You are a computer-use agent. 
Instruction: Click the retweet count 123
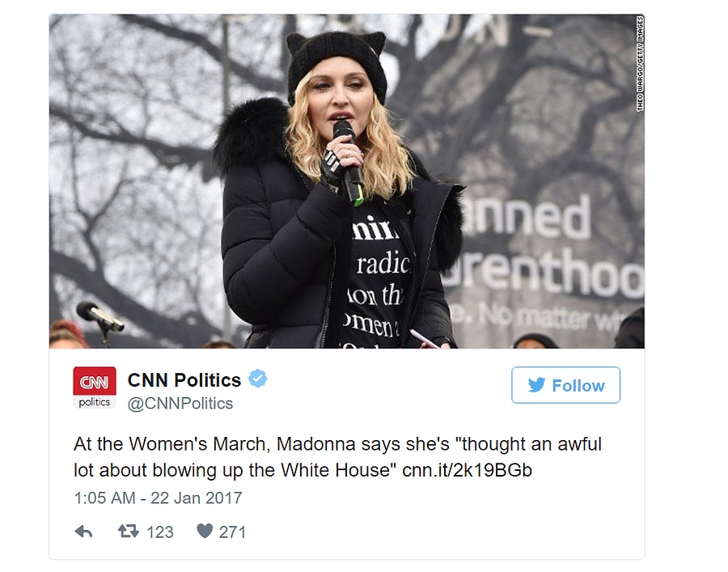click(159, 532)
